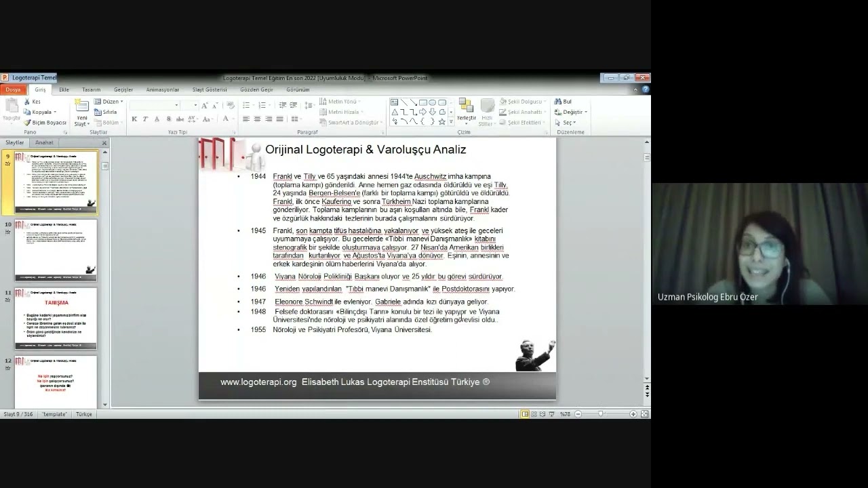
Task: Justify the paragraph text
Action: [279, 119]
